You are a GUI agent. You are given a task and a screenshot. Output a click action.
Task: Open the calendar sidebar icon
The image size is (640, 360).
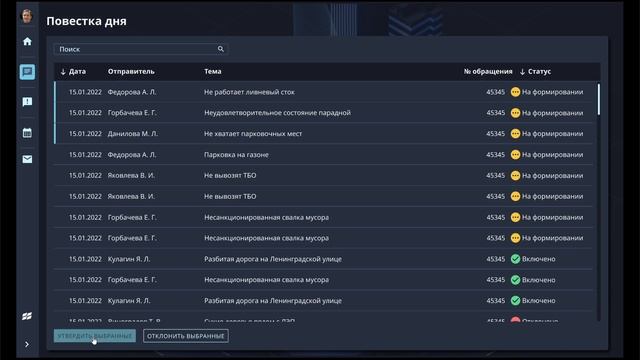pyautogui.click(x=27, y=133)
